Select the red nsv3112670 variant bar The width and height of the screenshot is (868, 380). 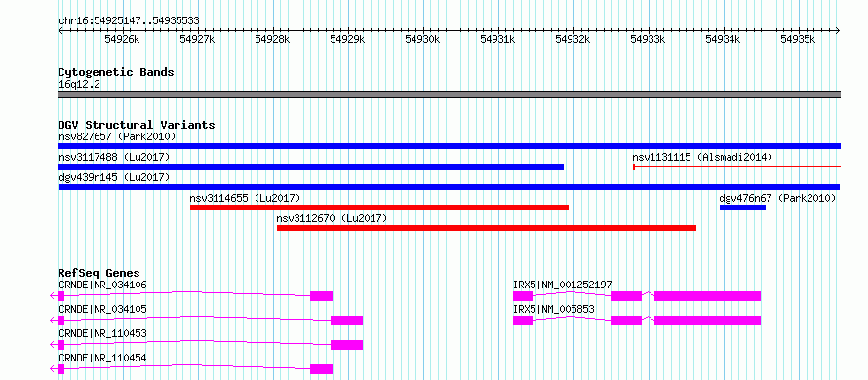(x=487, y=228)
